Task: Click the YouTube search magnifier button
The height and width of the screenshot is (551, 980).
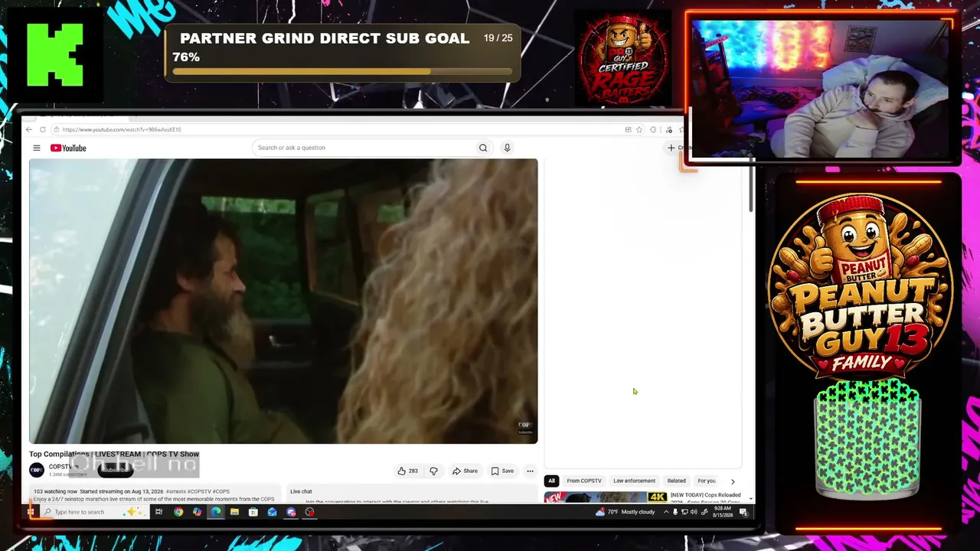Action: (x=483, y=148)
